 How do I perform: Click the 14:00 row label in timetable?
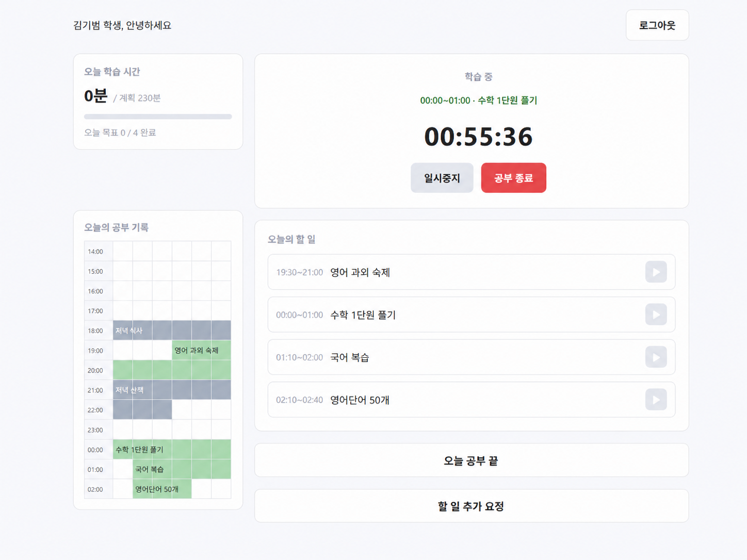click(95, 252)
